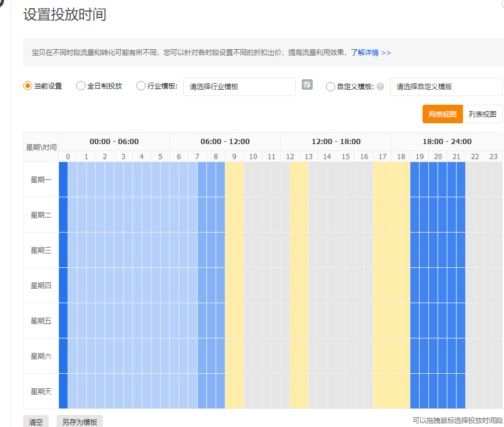Switch to the 列表视图 tab
The image size is (504, 427).
483,115
